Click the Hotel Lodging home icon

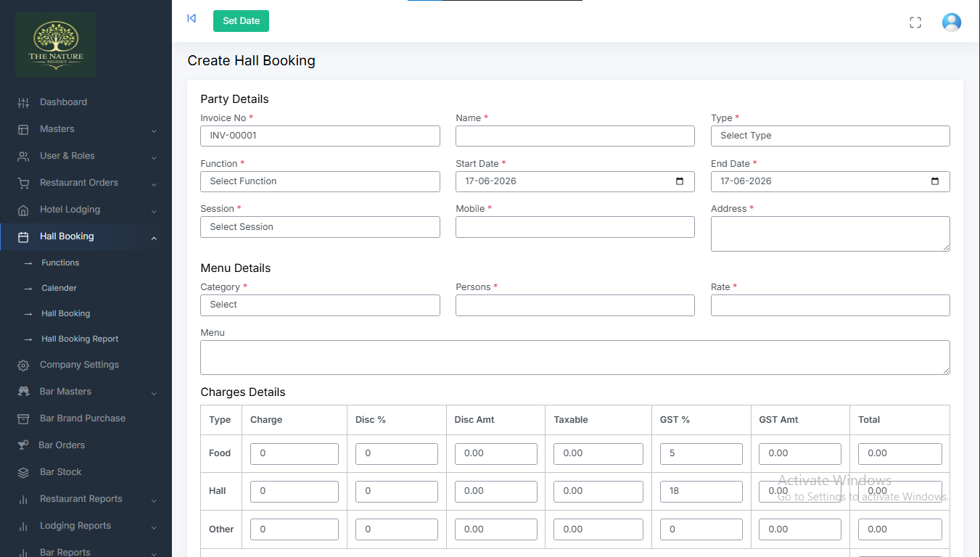(x=23, y=210)
